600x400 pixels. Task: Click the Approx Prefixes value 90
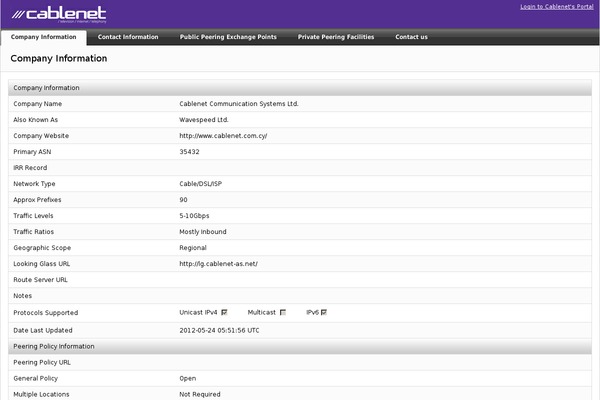pos(183,200)
